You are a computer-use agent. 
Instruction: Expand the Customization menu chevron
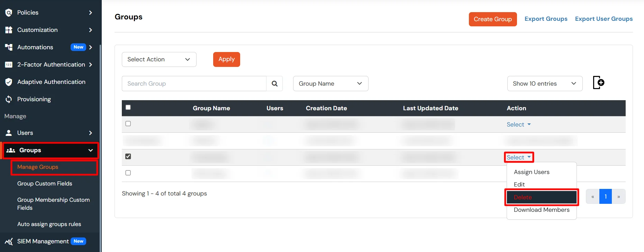(x=91, y=30)
